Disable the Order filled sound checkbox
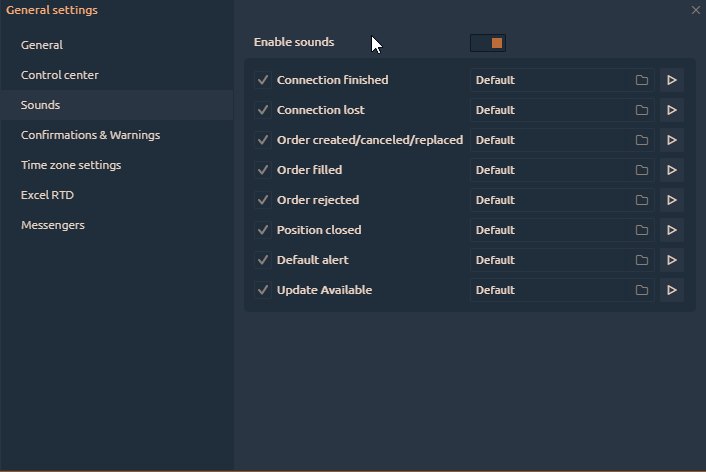 [x=263, y=170]
